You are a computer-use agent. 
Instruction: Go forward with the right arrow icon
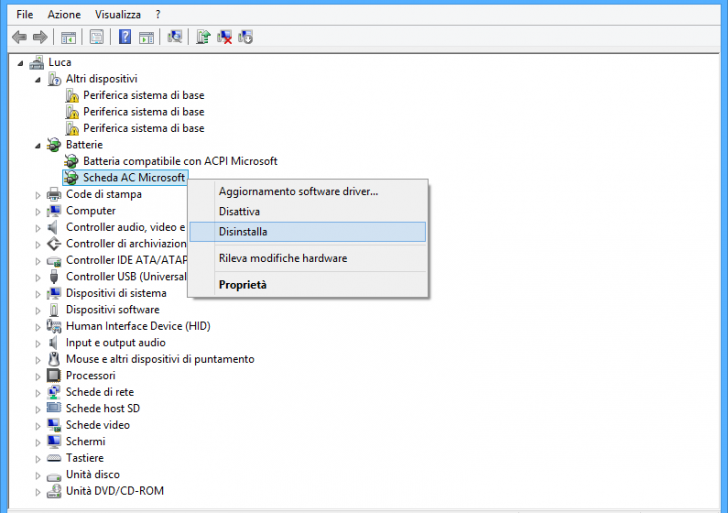pyautogui.click(x=40, y=37)
